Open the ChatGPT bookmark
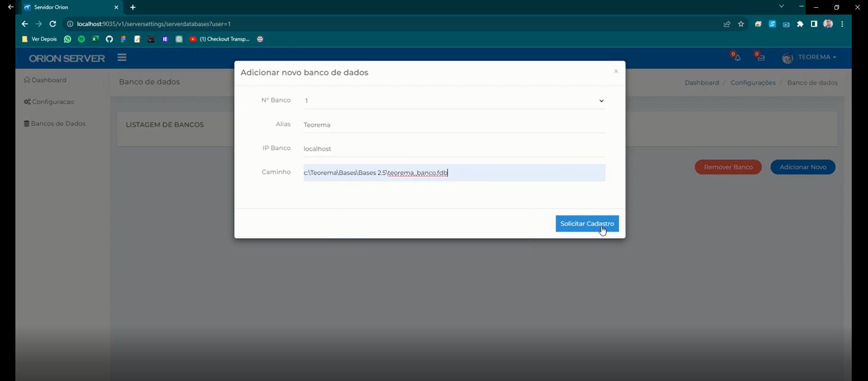The width and height of the screenshot is (868, 381). click(179, 39)
